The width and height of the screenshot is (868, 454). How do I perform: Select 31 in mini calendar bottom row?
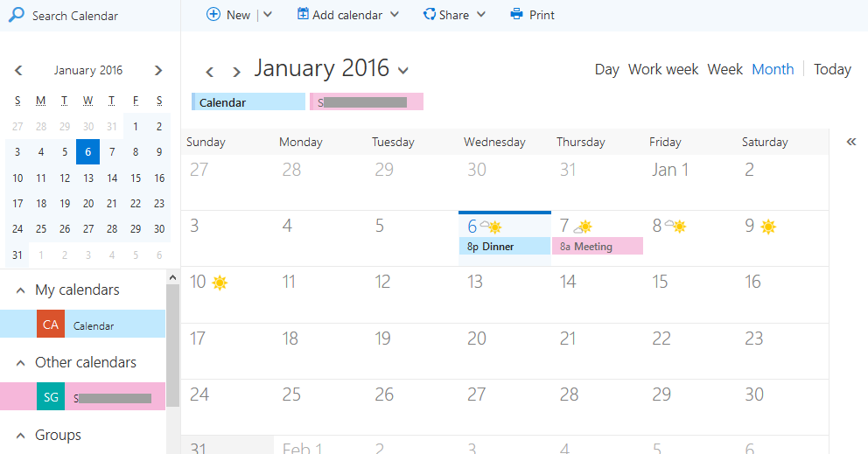click(x=17, y=255)
